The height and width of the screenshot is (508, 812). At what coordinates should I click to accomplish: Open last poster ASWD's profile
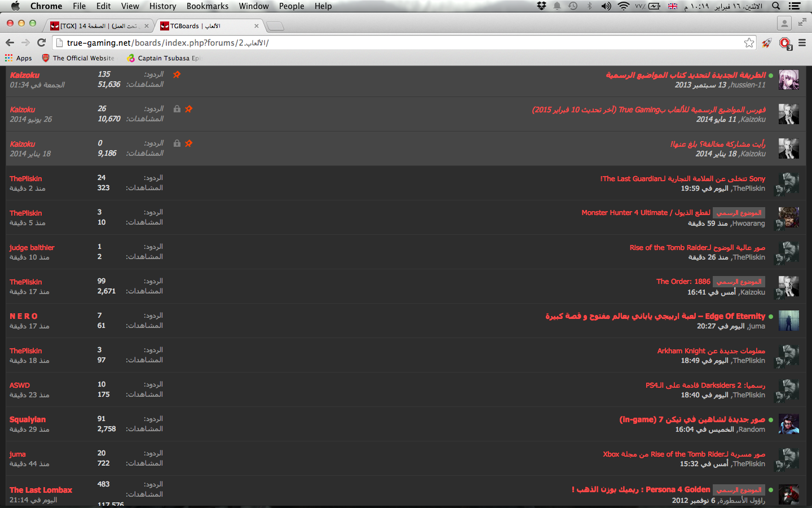click(x=20, y=385)
